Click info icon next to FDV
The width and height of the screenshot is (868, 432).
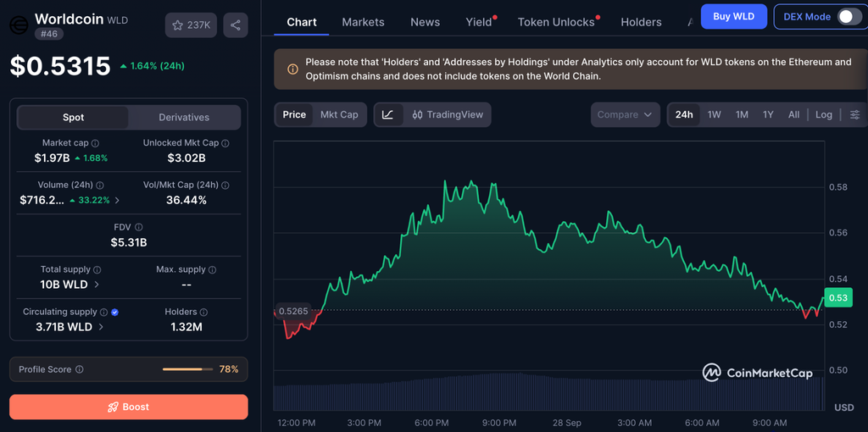pyautogui.click(x=139, y=227)
